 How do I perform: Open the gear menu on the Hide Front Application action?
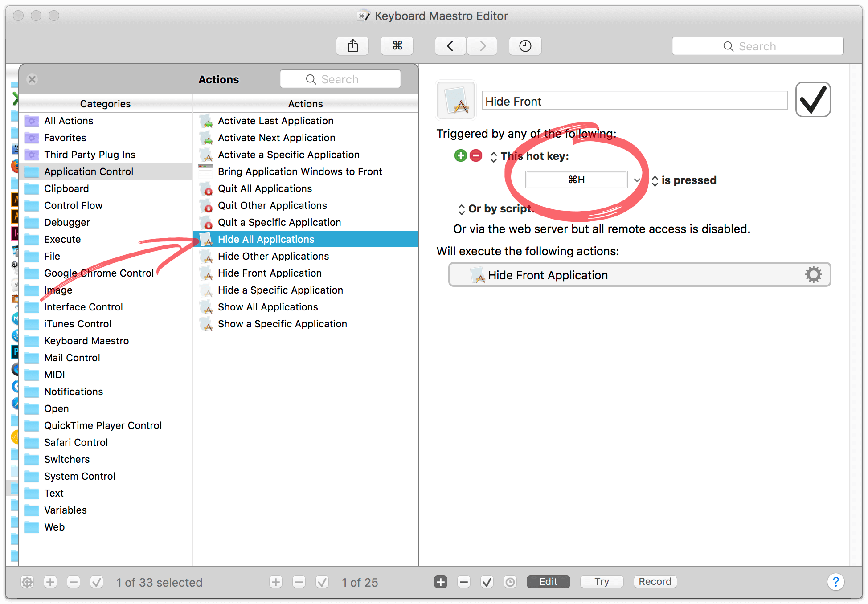click(x=813, y=274)
